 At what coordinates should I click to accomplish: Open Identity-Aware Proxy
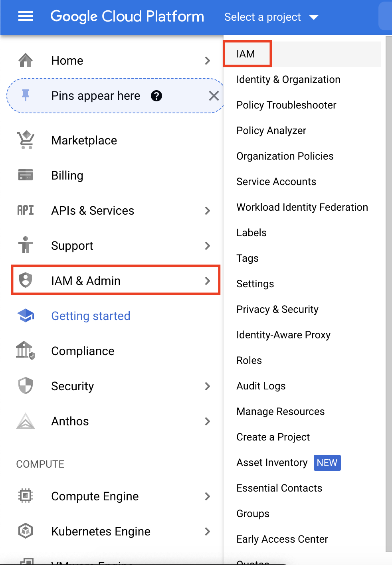(283, 335)
